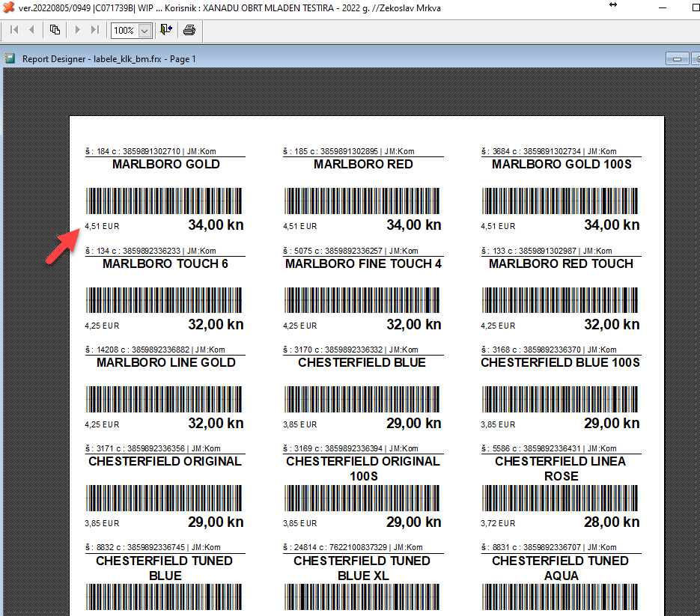700x616 pixels.
Task: Open the Go to Page tool
Action: pyautogui.click(x=55, y=30)
